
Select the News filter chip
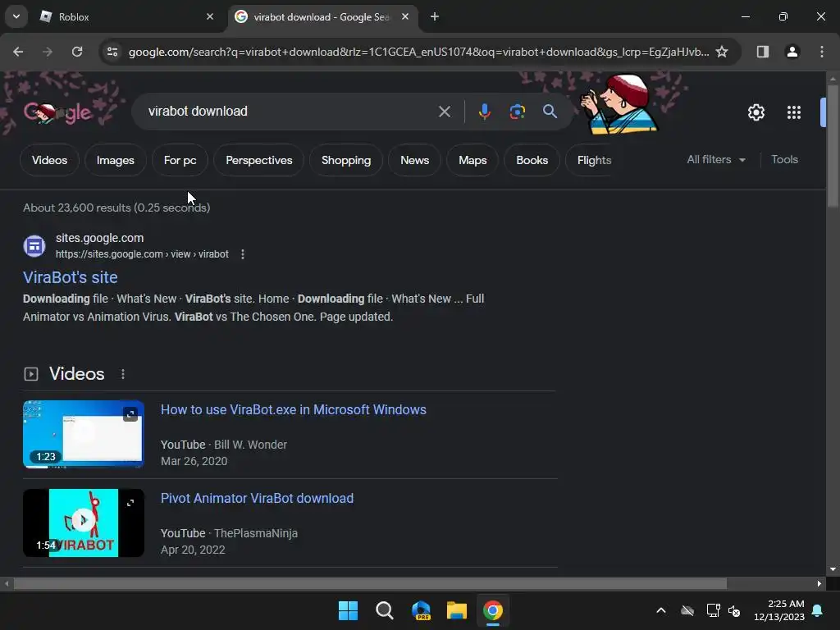point(414,160)
